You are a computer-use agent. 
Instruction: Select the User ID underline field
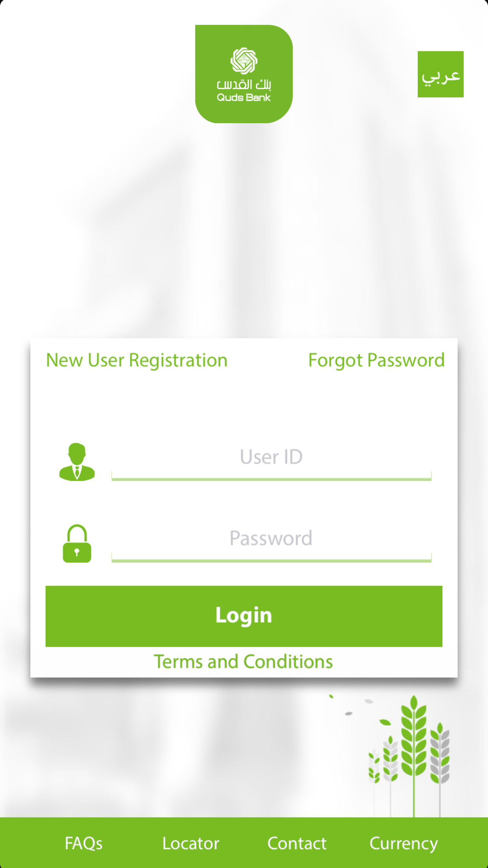coord(270,477)
